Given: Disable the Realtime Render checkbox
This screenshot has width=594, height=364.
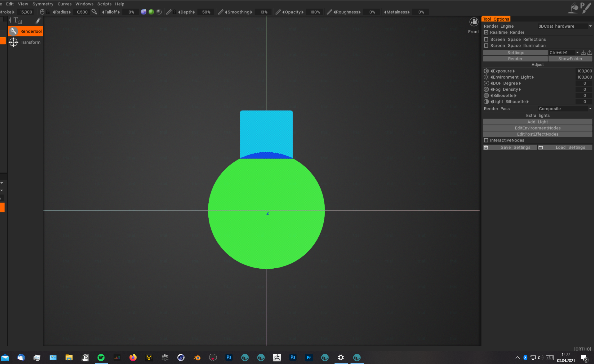Looking at the screenshot, I should coord(486,32).
